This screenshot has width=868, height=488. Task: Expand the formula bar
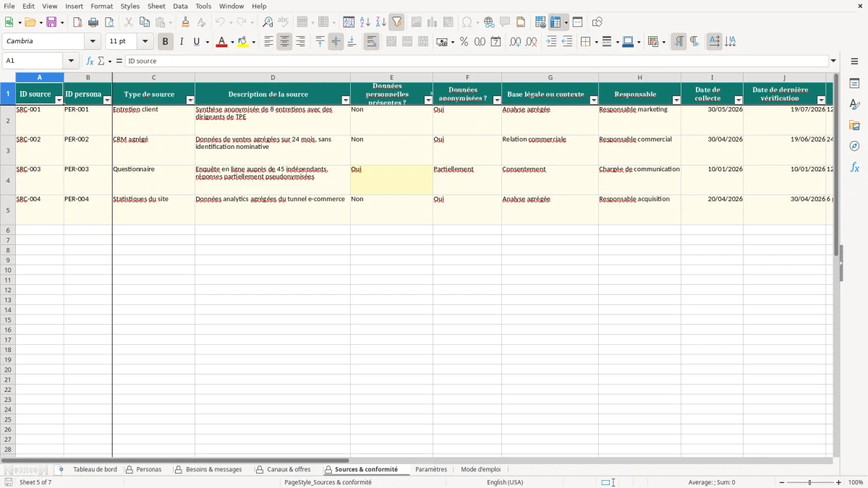click(x=833, y=61)
